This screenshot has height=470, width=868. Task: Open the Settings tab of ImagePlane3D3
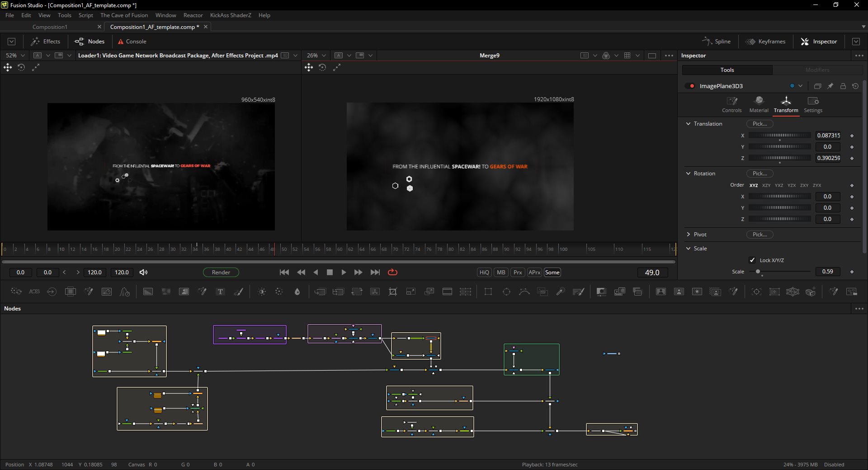tap(813, 104)
